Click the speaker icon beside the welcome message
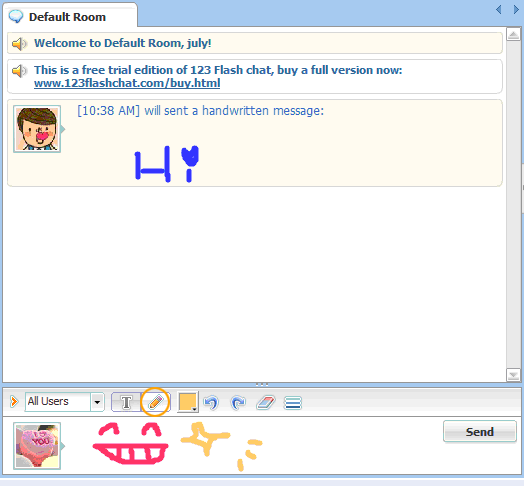Image resolution: width=524 pixels, height=486 pixels. pos(19,44)
